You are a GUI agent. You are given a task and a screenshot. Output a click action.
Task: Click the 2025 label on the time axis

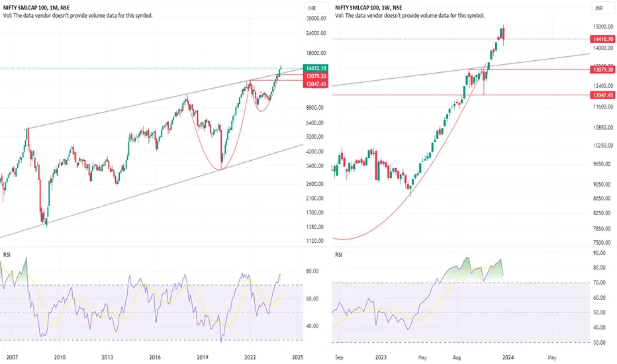[x=297, y=357]
